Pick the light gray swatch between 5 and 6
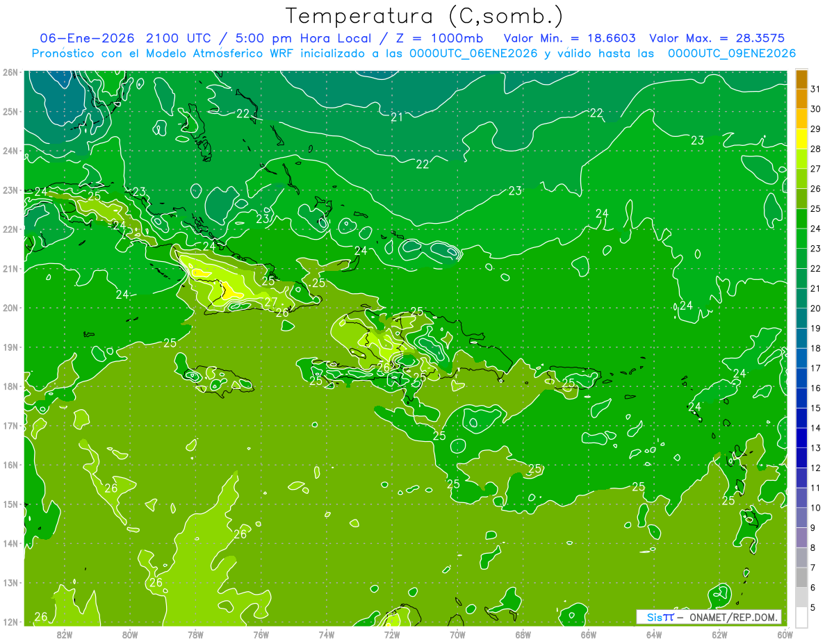 801,597
